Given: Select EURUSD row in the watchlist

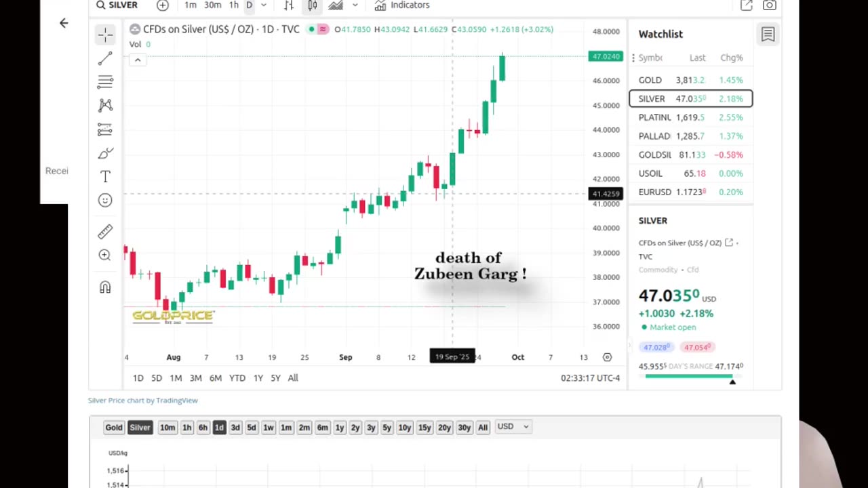Looking at the screenshot, I should click(691, 192).
